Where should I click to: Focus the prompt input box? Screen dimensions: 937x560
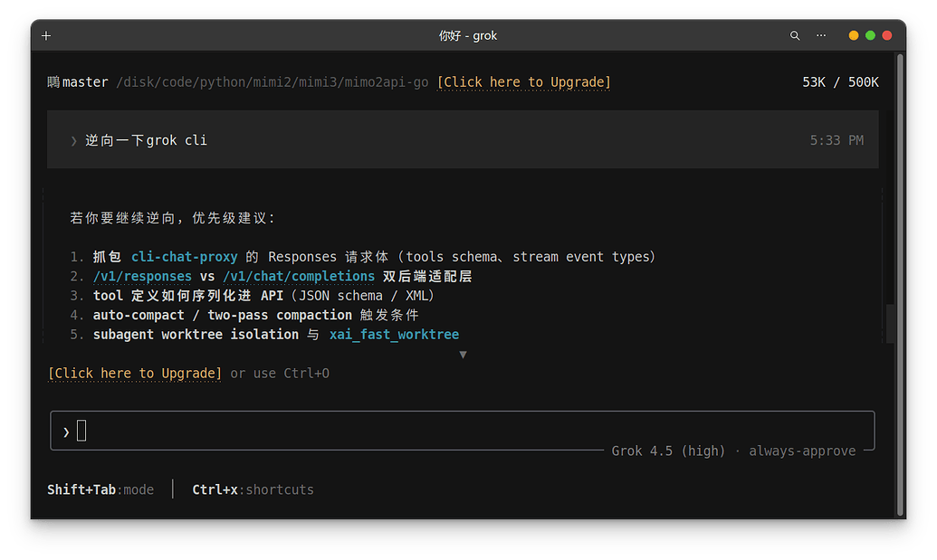tap(463, 431)
